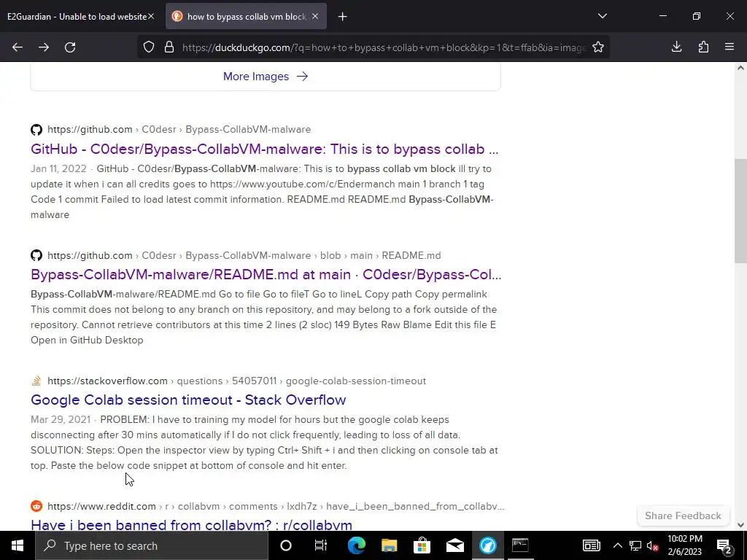This screenshot has width=747, height=560.
Task: Open the Bypass-CollabVM-malware/README.md at main result
Action: click(266, 275)
